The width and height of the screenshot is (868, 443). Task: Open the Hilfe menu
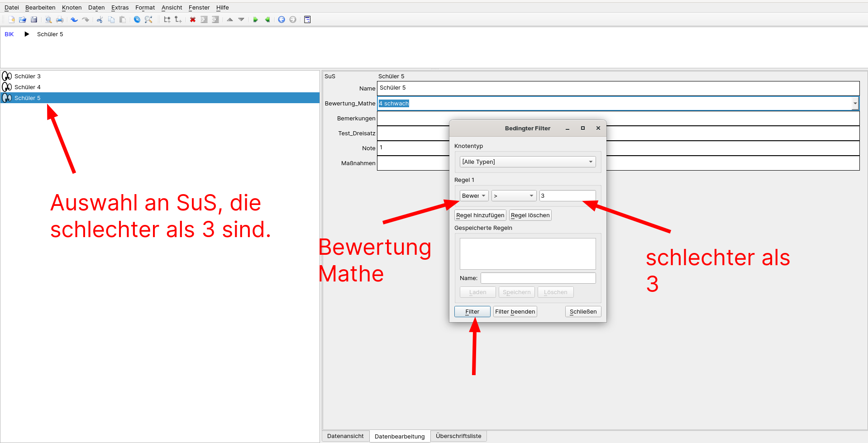click(x=222, y=8)
